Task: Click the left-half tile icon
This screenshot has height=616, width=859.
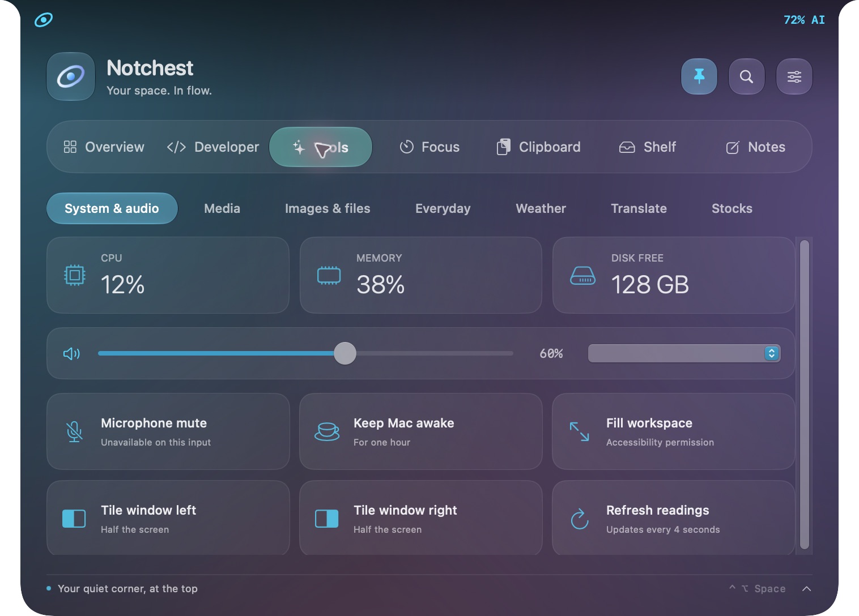Action: pyautogui.click(x=74, y=519)
